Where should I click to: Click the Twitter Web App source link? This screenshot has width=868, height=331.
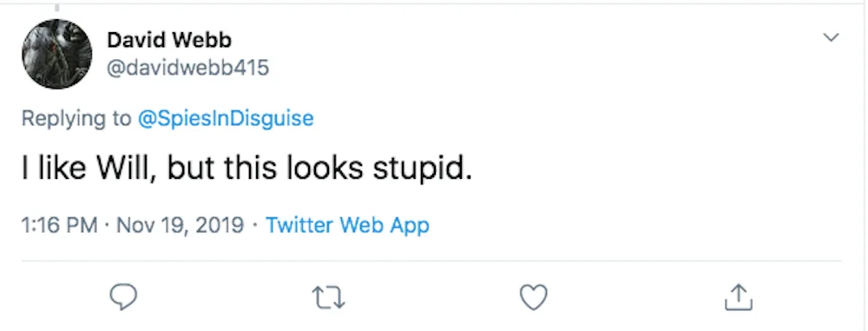tap(348, 224)
